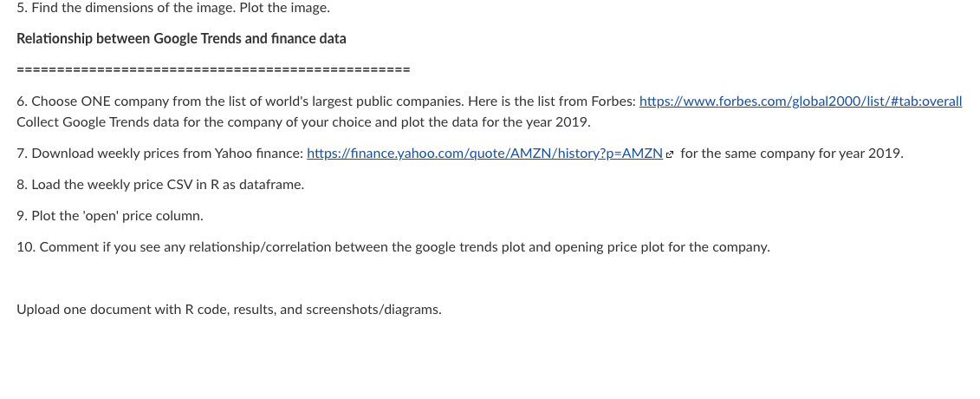Screen dimensions: 980x399
Task: Click step 10 comment on correlation text
Action: click(393, 247)
